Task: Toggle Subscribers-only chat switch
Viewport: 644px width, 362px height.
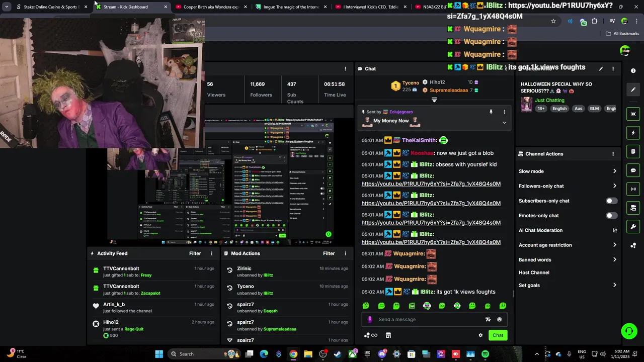Action: [x=611, y=201]
